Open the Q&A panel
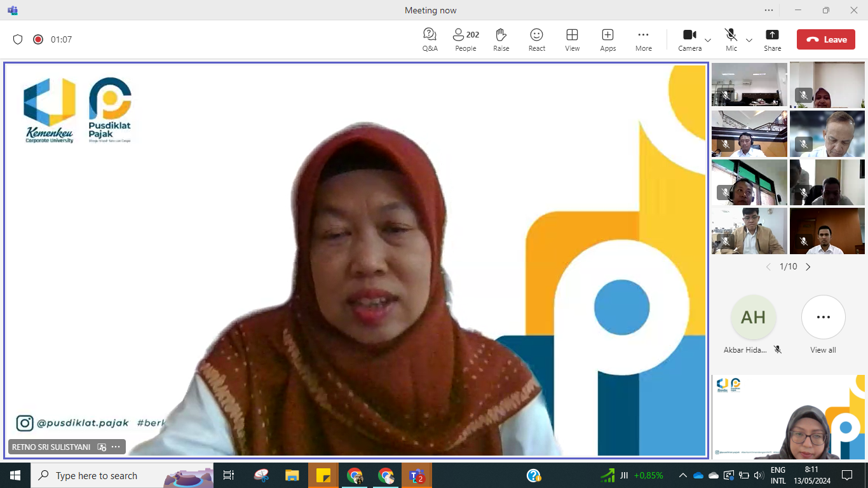The height and width of the screenshot is (488, 868). (x=430, y=39)
